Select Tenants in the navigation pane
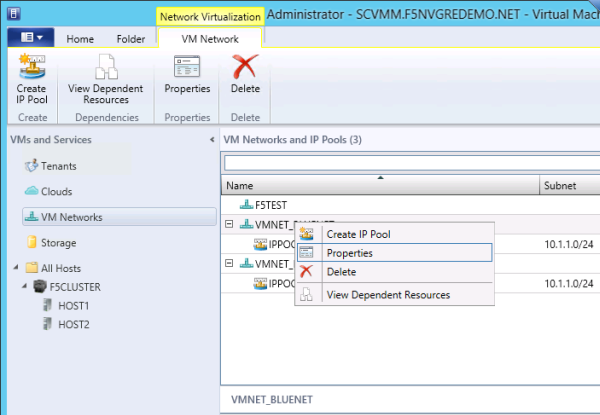This screenshot has height=415, width=600. point(58,166)
